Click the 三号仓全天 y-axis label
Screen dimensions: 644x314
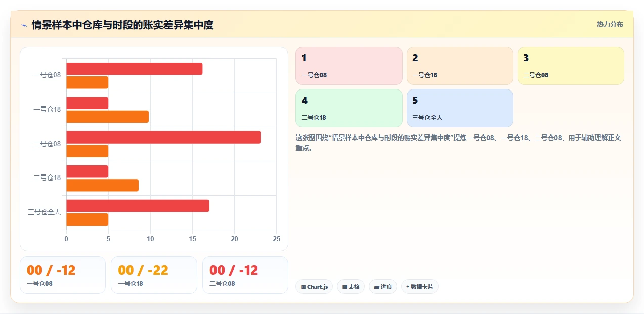(x=44, y=212)
